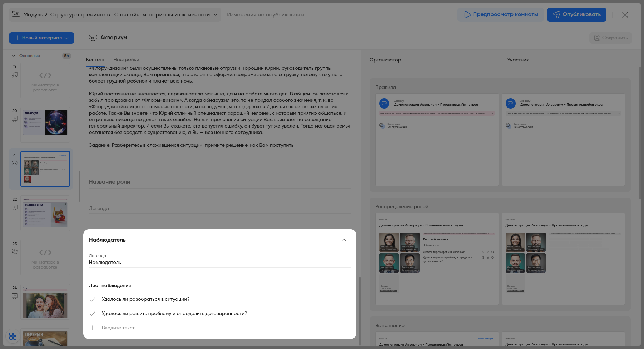Close the editor with the X icon

(x=625, y=15)
